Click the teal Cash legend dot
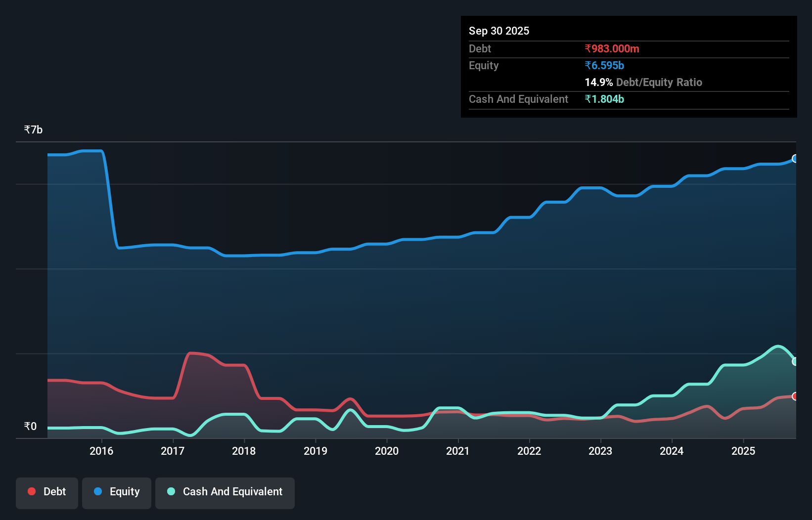812x520 pixels. click(x=171, y=491)
